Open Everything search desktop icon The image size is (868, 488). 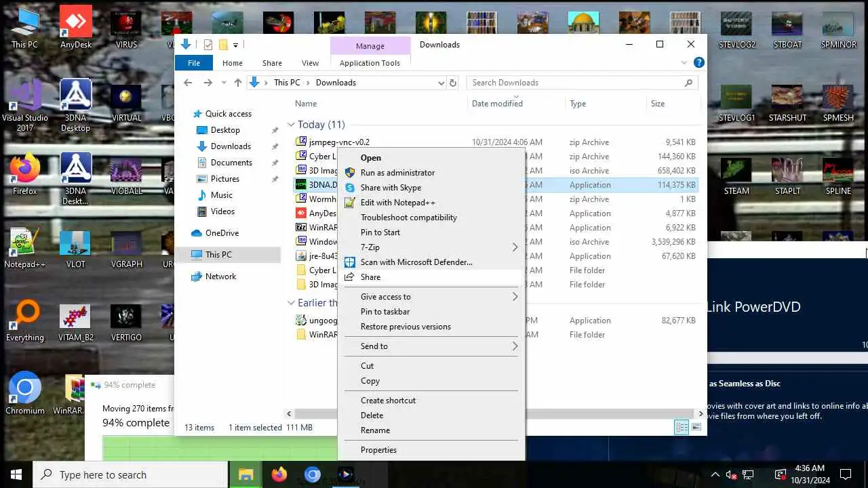coord(25,321)
